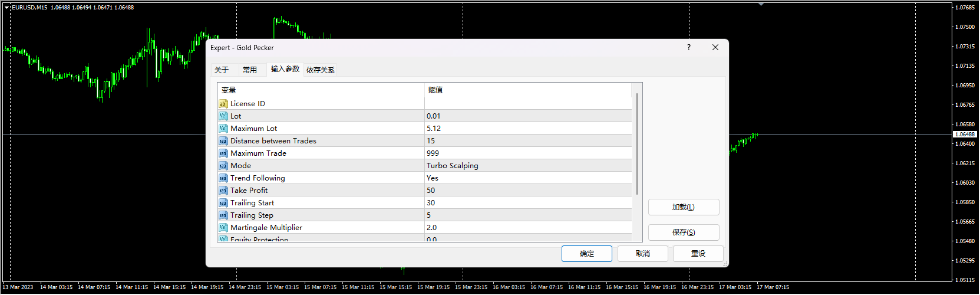Open the Mode value Turbo Scalping
This screenshot has height=295, width=980.
tap(528, 166)
